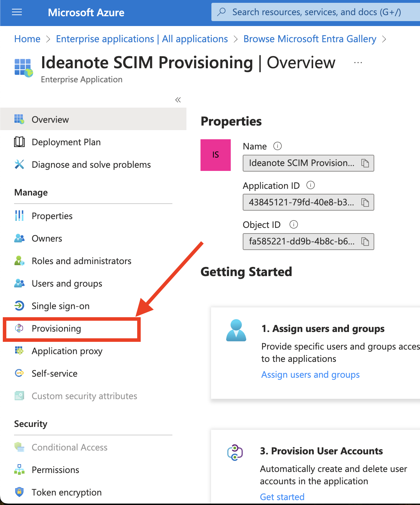Viewport: 420px width, 505px height.
Task: Open the hamburger portal menu
Action: pos(17,13)
